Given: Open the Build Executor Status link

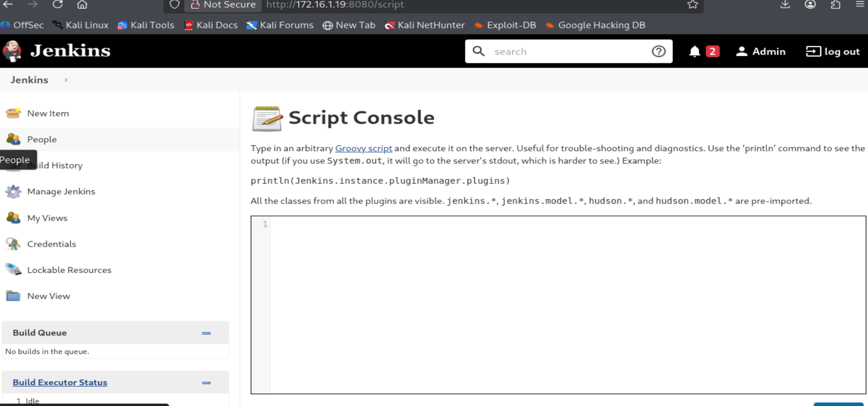Looking at the screenshot, I should (x=60, y=382).
